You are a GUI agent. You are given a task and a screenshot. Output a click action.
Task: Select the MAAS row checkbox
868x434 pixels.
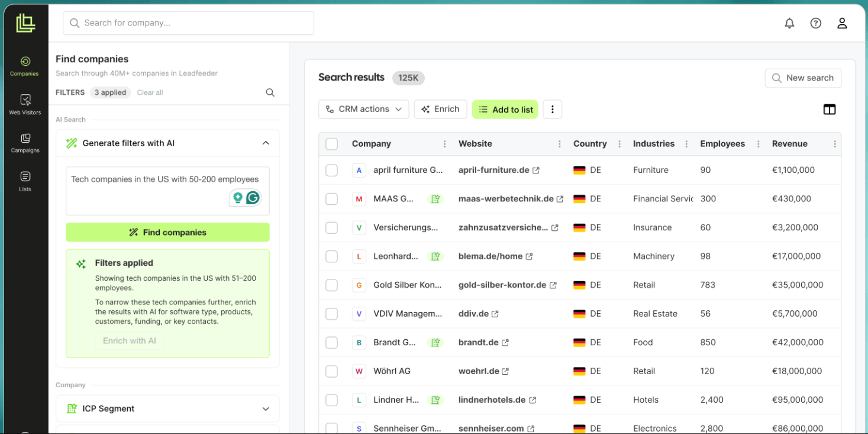click(332, 199)
